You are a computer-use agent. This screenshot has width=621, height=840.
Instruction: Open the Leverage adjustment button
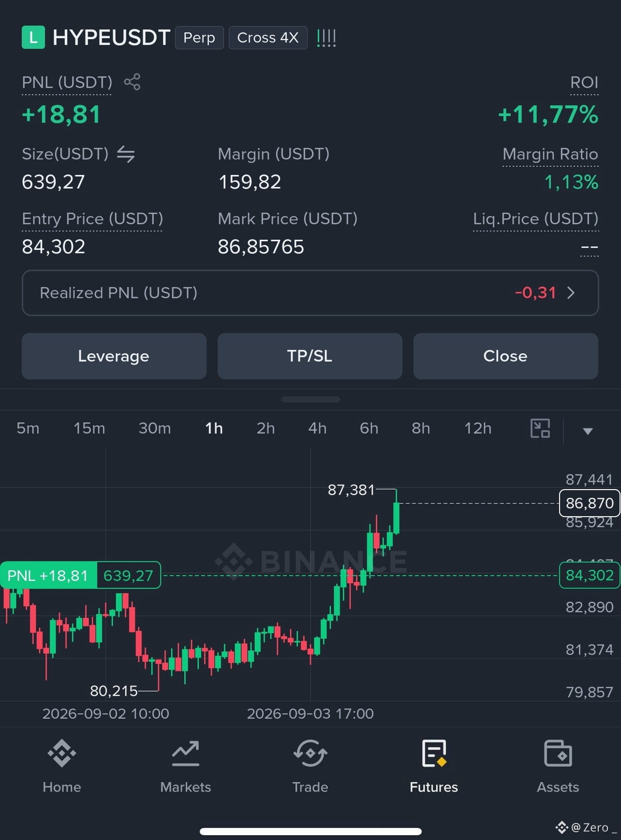(x=114, y=356)
